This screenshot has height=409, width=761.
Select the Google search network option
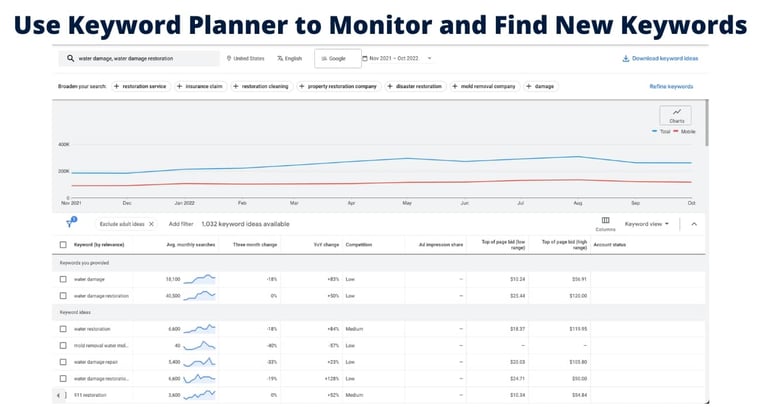coord(338,58)
